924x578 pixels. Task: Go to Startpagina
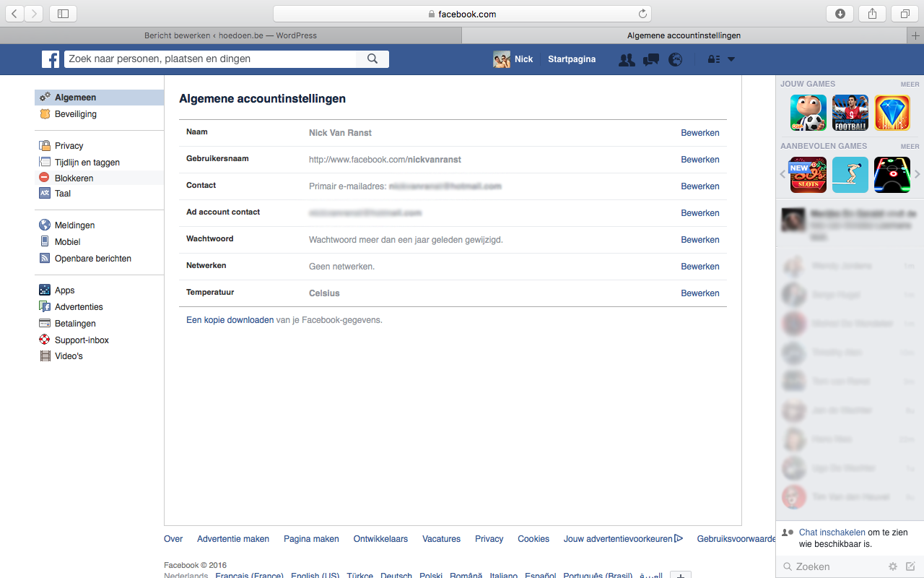[x=572, y=59]
